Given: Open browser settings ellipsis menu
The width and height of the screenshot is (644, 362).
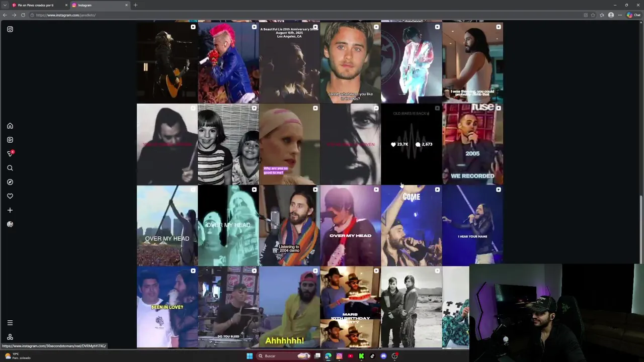Looking at the screenshot, I should (620, 15).
